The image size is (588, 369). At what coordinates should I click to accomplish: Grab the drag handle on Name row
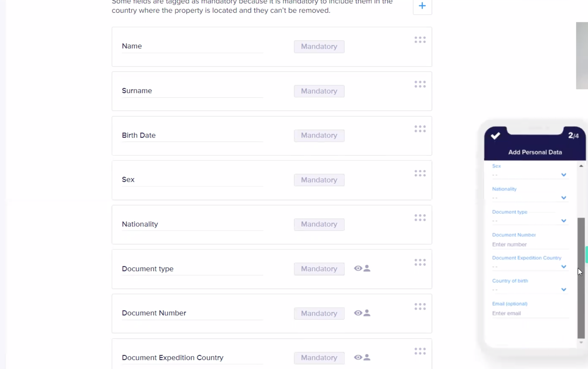tap(420, 40)
